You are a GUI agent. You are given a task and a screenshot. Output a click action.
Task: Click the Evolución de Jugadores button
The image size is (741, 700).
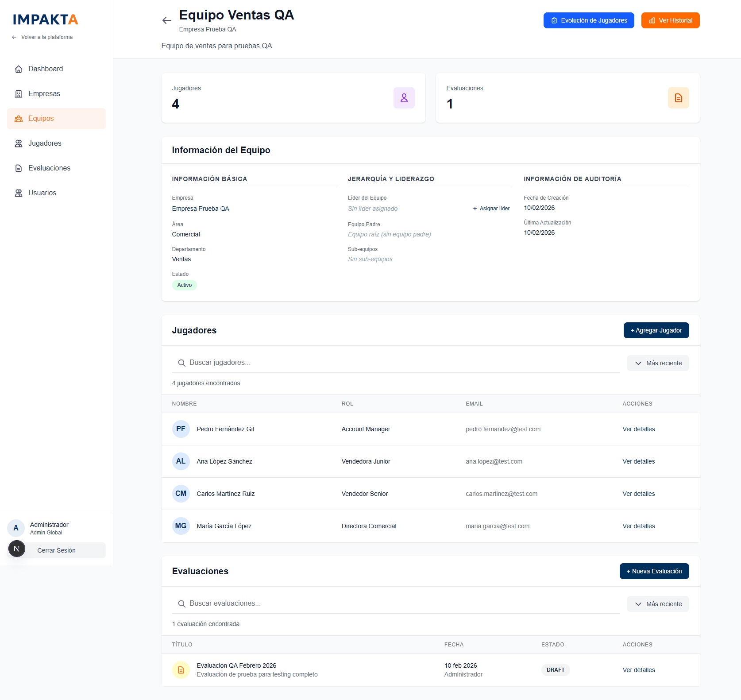(x=588, y=20)
